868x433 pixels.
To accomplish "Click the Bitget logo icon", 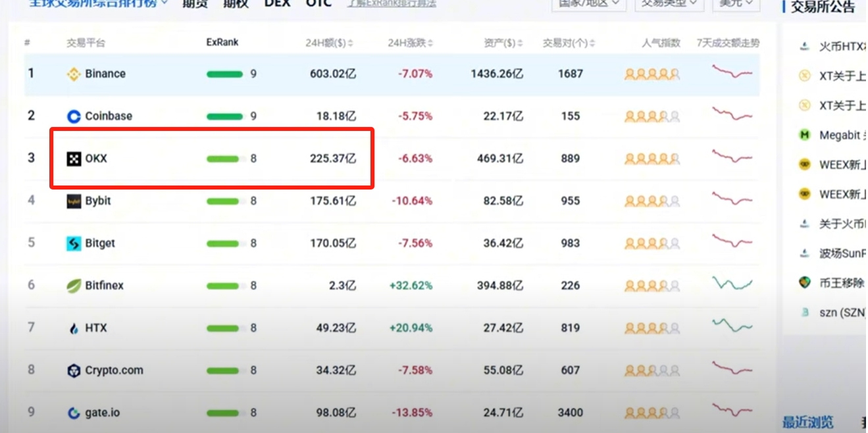I will [x=74, y=243].
